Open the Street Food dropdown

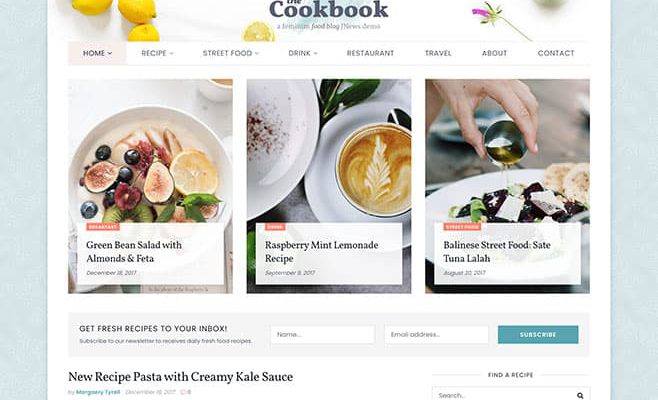[231, 53]
